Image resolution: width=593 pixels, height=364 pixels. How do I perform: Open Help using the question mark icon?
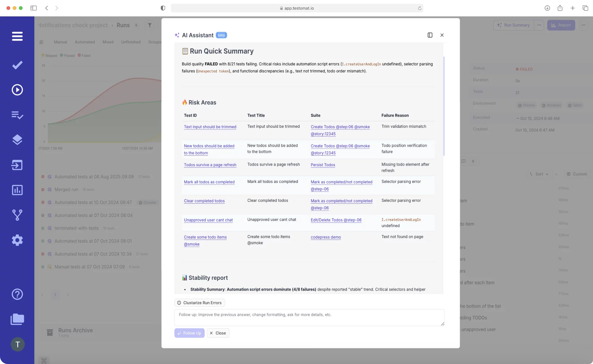(17, 294)
